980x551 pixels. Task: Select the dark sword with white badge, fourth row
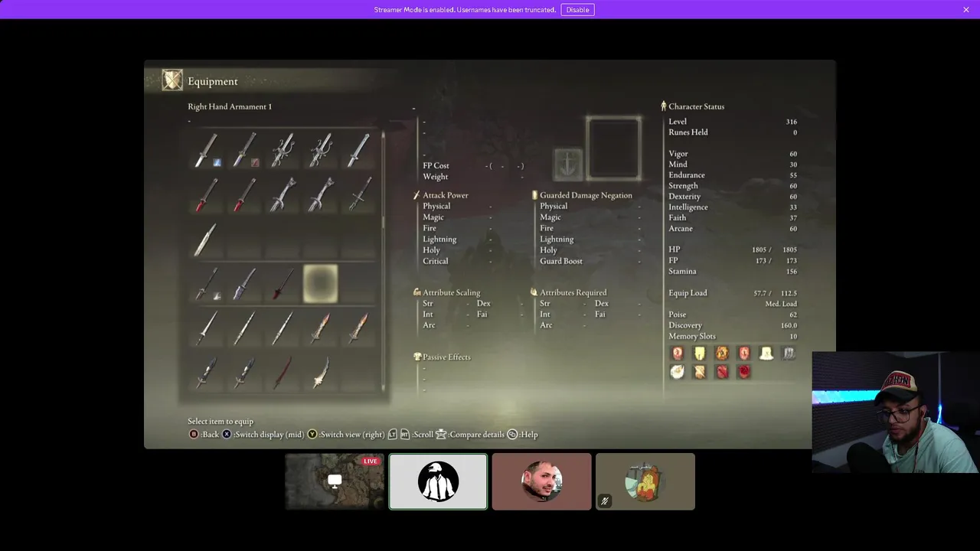coord(207,284)
